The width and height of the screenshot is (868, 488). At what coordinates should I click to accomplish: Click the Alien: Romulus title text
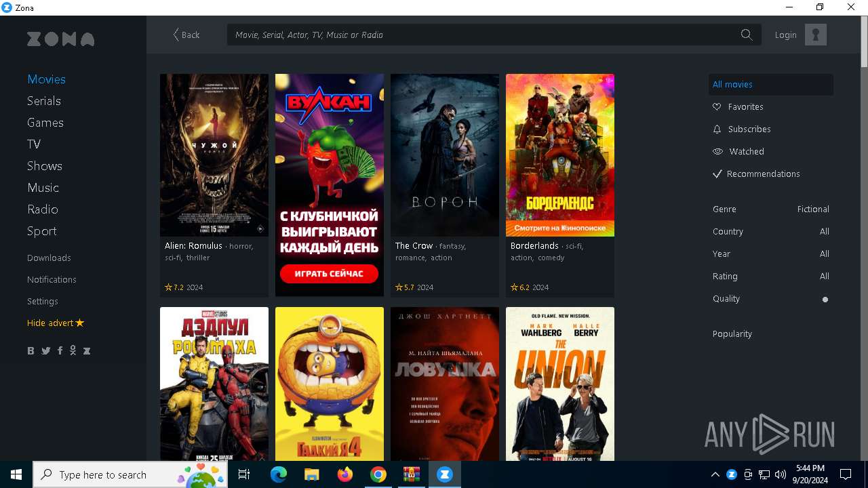point(193,246)
